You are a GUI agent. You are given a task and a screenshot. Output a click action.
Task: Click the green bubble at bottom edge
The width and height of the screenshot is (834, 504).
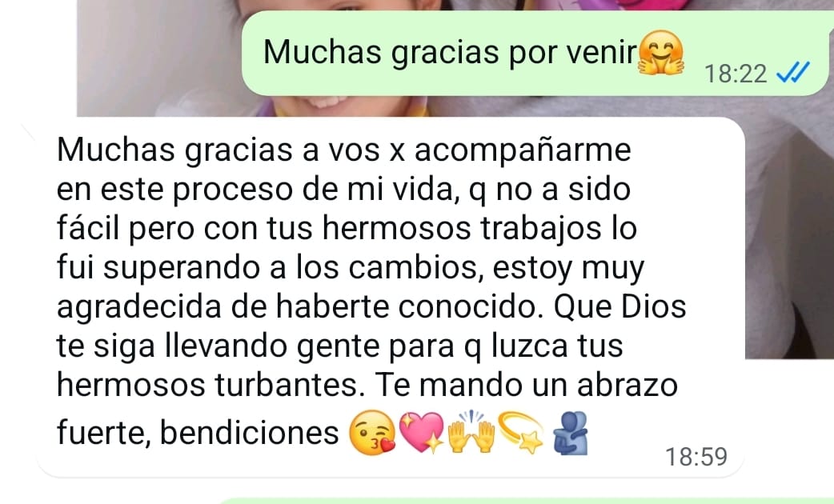(x=527, y=501)
